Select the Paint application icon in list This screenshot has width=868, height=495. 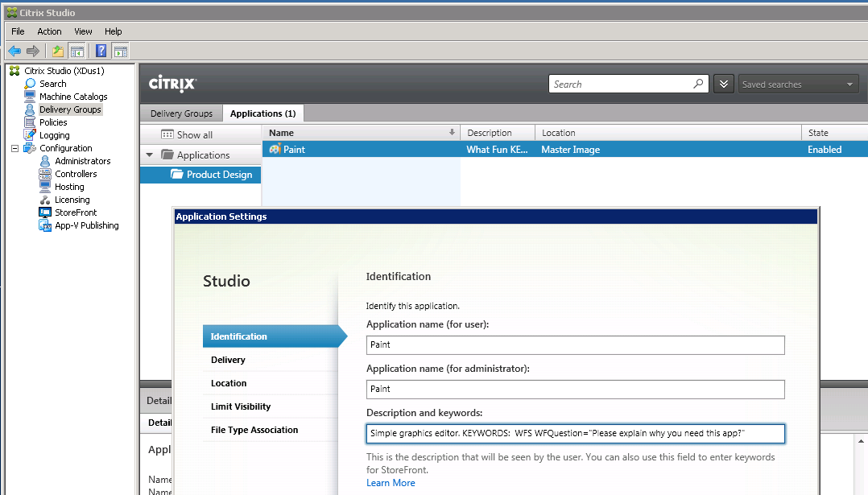pos(275,149)
